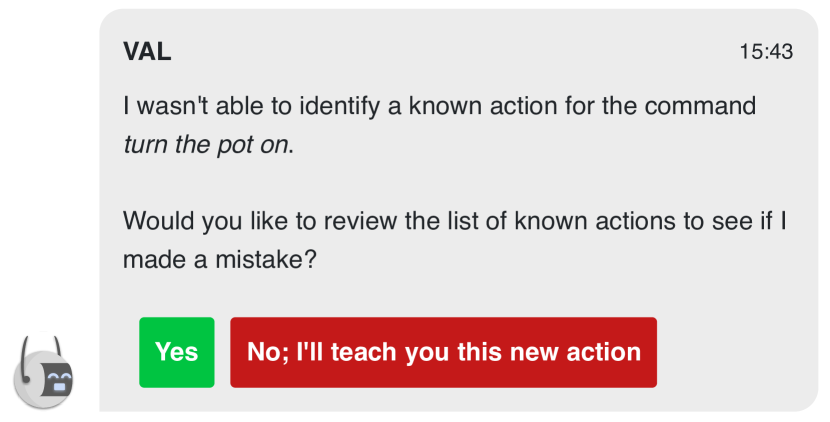
Task: Click the word command in the message
Action: (x=700, y=106)
